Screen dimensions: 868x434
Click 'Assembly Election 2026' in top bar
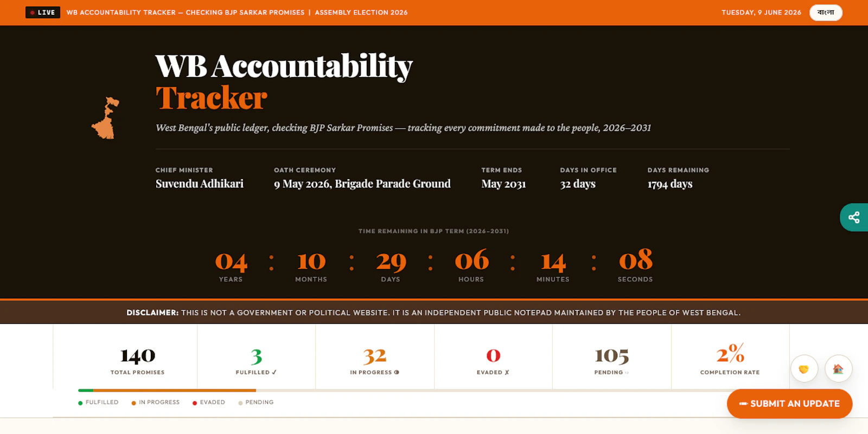[x=361, y=12]
